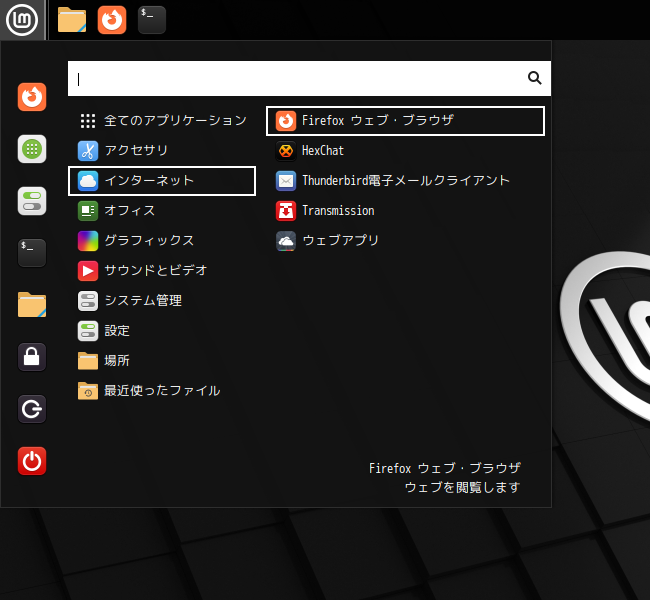
Task: Launch Firefox from the top panel
Action: click(112, 20)
